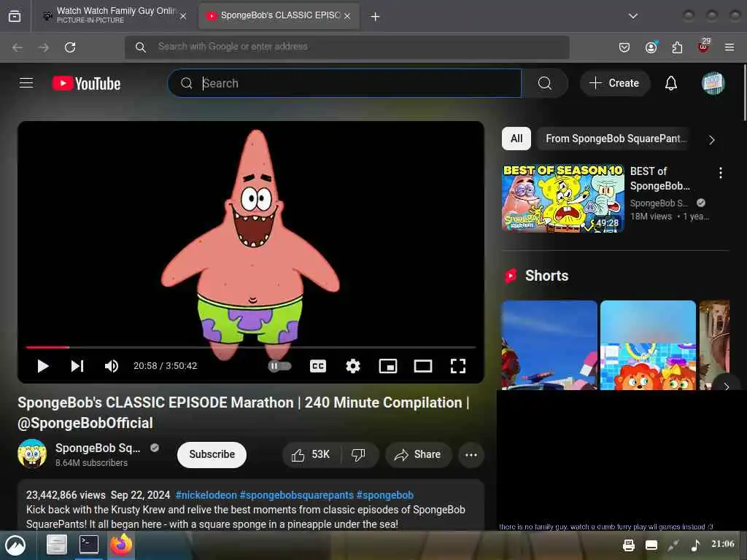Open options for BEST of SpongeBob video
747x560 pixels.
click(x=720, y=173)
